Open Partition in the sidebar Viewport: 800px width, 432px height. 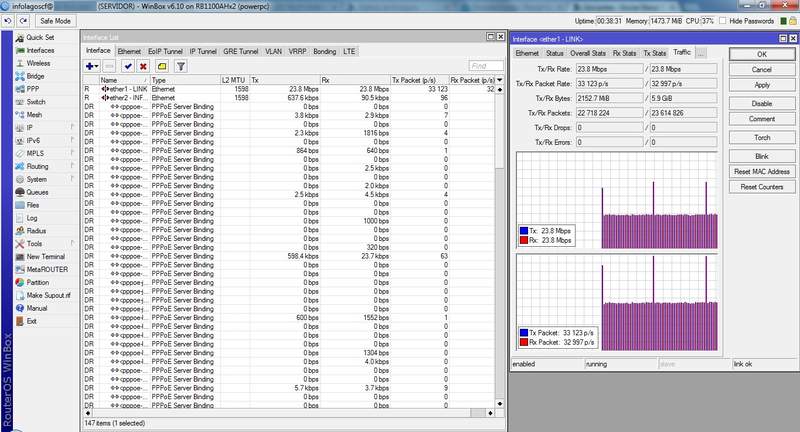point(38,282)
